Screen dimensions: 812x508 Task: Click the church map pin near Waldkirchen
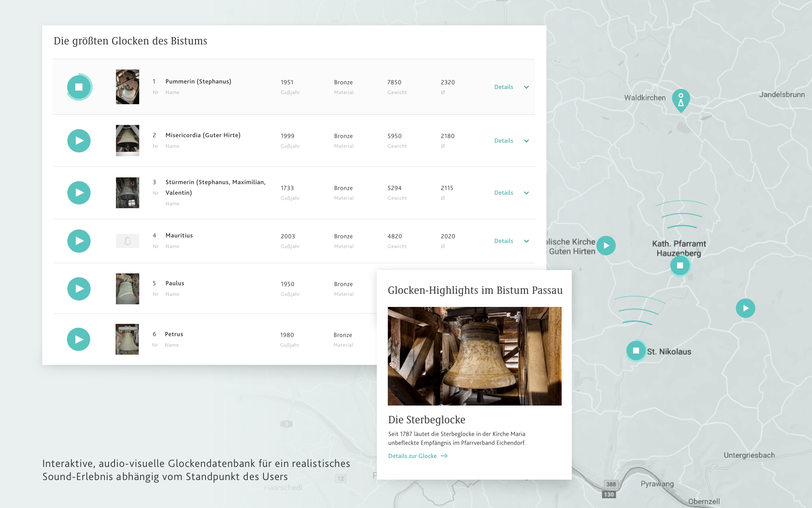(681, 100)
